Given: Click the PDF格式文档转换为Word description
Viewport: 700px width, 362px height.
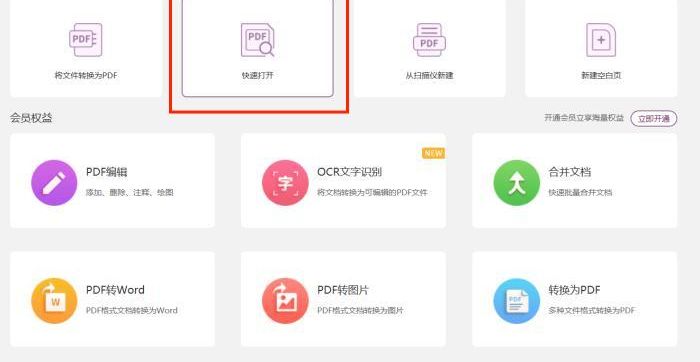Looking at the screenshot, I should coord(132,310).
